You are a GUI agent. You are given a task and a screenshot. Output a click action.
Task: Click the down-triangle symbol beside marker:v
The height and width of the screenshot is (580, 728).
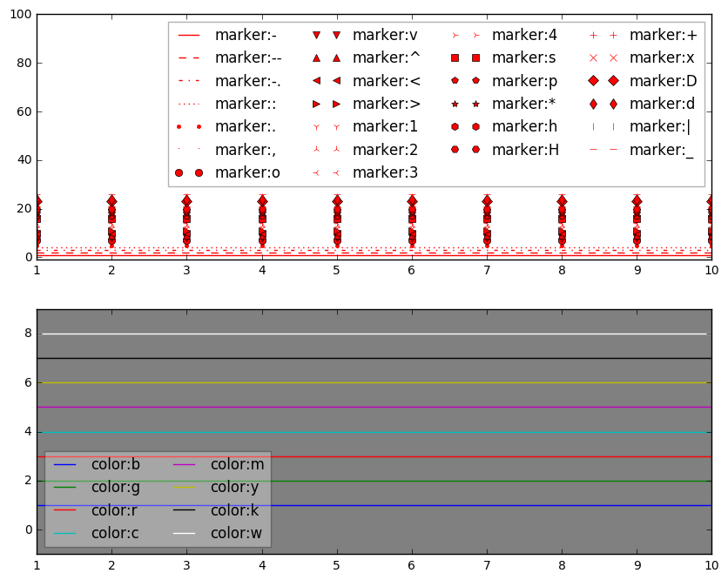click(x=315, y=36)
